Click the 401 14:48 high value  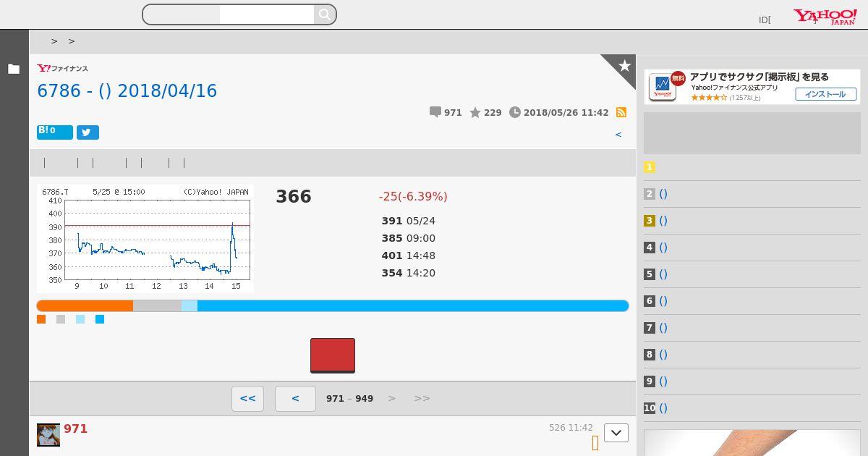click(x=409, y=256)
